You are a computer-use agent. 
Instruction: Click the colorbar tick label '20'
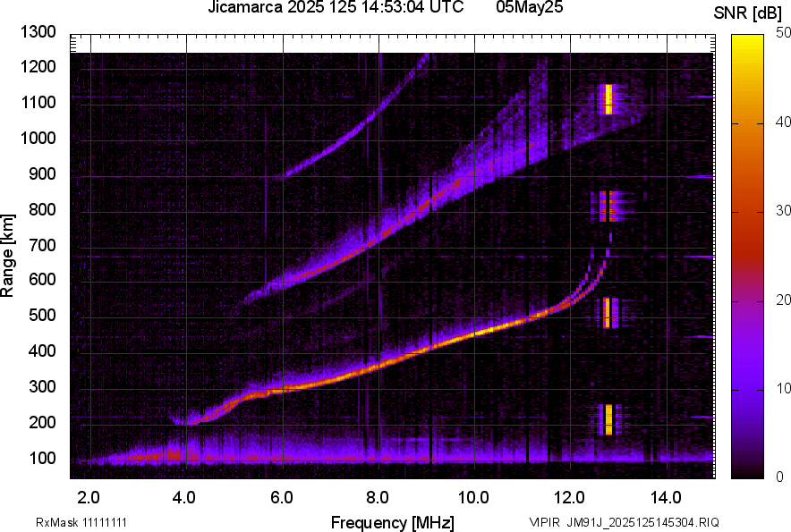pos(784,300)
